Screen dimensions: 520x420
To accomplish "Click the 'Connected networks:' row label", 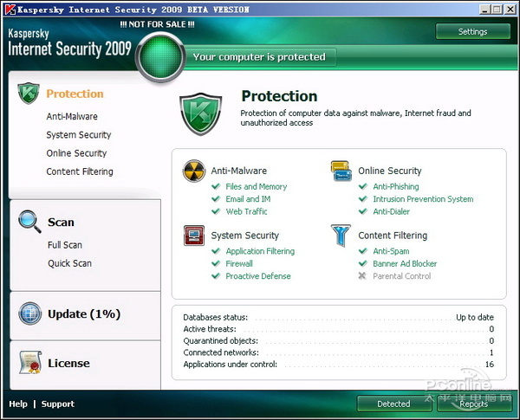I will pyautogui.click(x=221, y=352).
